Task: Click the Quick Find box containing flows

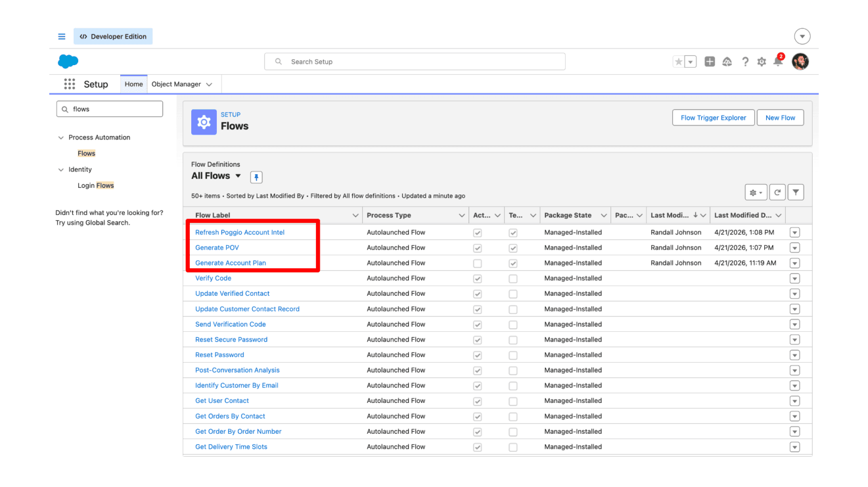Action: [x=109, y=109]
